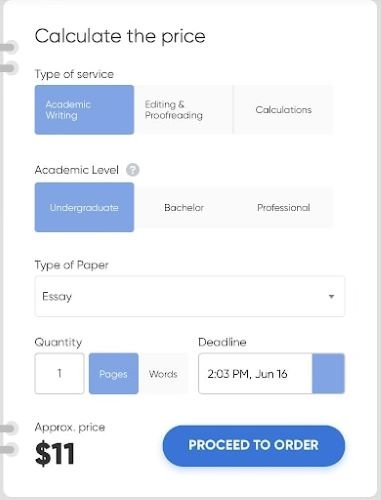Click the Academic Level help question-mark icon
Screen dimensions: 381x500
pos(132,170)
